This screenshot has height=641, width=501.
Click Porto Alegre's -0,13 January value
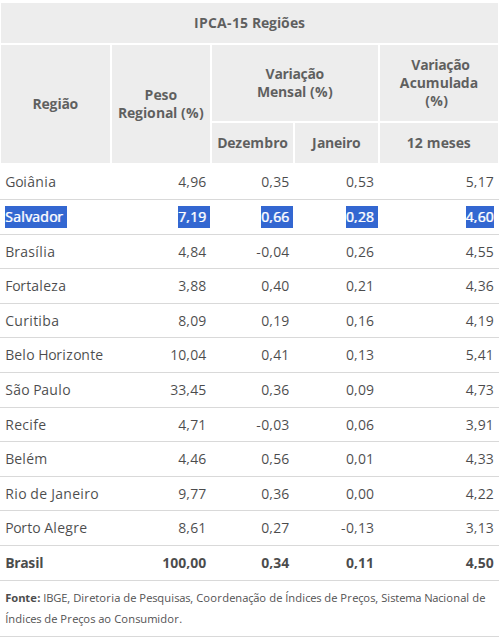[357, 528]
